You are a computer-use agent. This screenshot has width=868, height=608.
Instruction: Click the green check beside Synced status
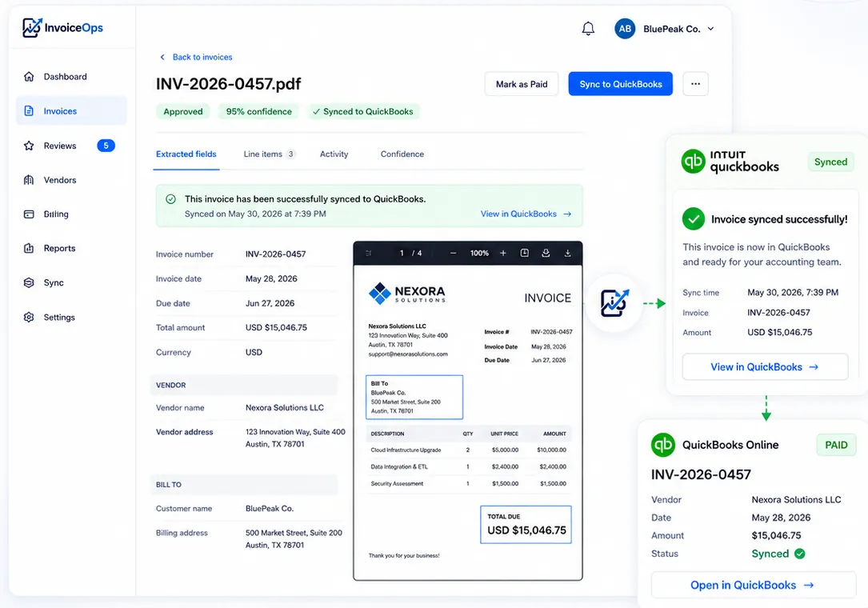pos(799,553)
